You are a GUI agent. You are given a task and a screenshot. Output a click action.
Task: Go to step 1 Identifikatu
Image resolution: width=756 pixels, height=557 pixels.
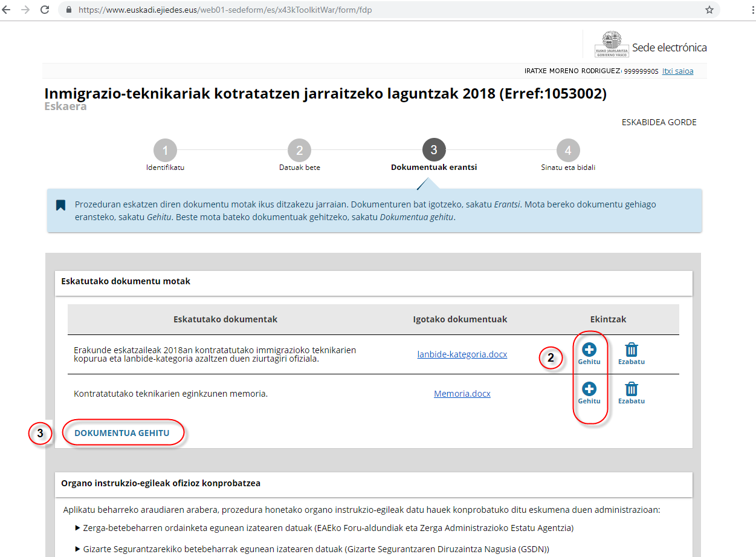point(165,151)
